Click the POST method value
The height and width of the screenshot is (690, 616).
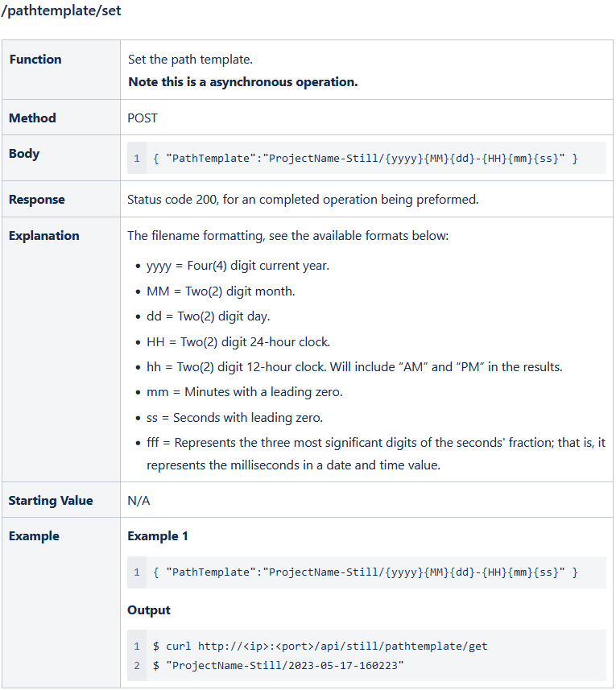coord(143,118)
